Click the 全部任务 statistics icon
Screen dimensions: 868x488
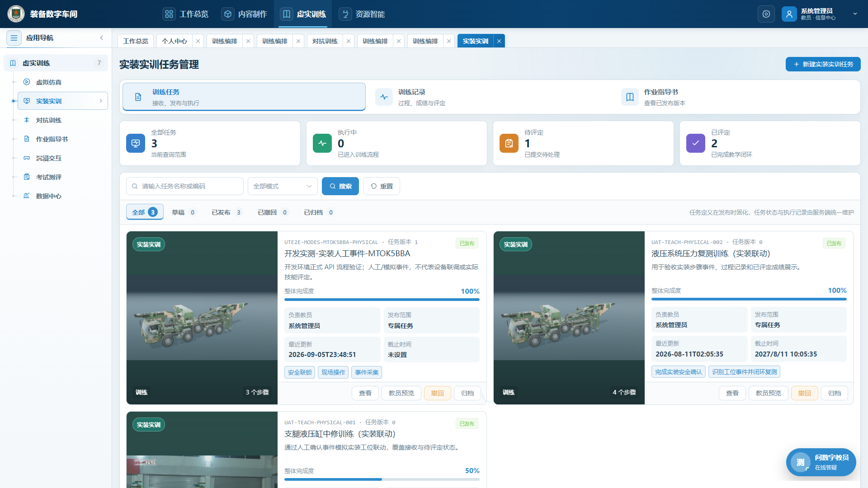[136, 143]
